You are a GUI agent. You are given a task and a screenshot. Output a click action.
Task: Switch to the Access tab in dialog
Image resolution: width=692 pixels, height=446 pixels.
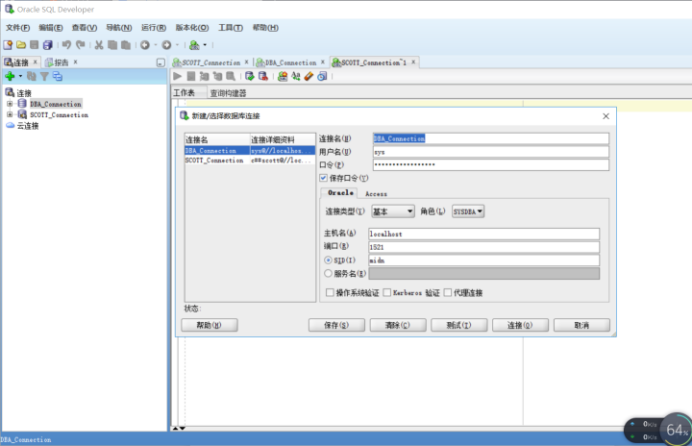pyautogui.click(x=376, y=194)
